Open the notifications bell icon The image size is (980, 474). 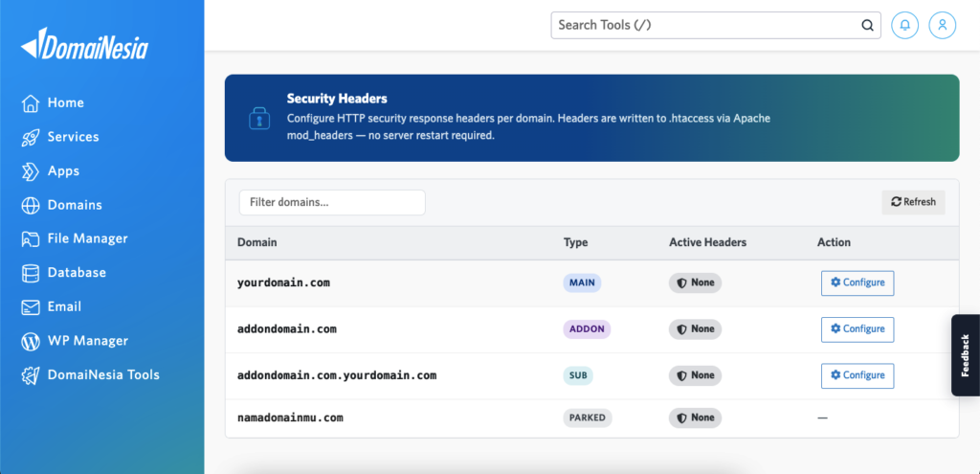click(x=904, y=25)
